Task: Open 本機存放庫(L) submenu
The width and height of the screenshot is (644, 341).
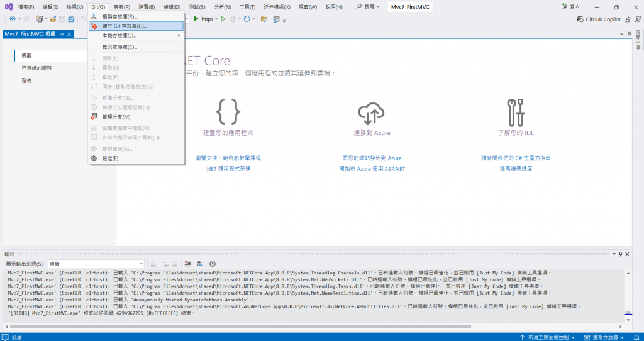Action: coord(136,36)
